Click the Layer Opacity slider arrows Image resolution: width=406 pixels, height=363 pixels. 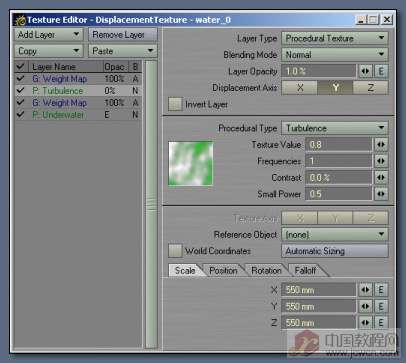click(x=365, y=71)
